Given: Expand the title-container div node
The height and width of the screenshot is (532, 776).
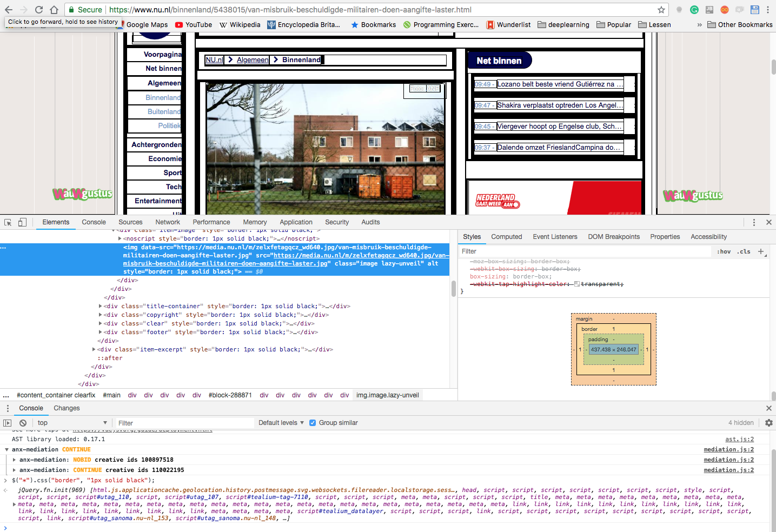Looking at the screenshot, I should tap(101, 306).
